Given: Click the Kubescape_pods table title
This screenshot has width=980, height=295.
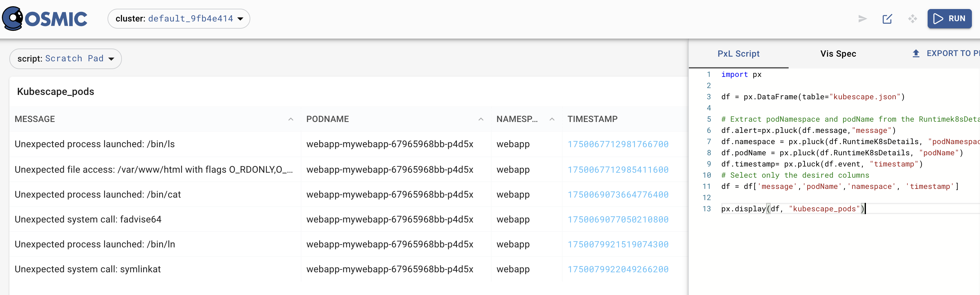Looking at the screenshot, I should (55, 91).
